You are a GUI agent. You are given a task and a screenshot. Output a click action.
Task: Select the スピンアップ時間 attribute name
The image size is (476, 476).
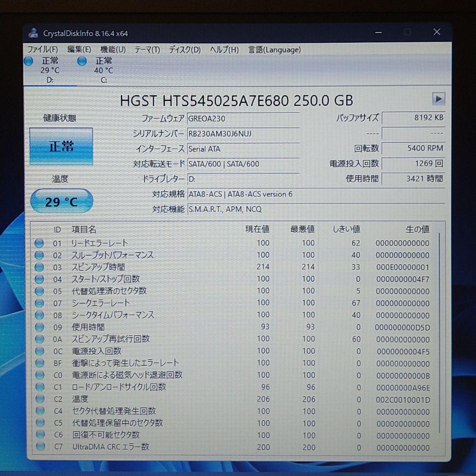98,267
